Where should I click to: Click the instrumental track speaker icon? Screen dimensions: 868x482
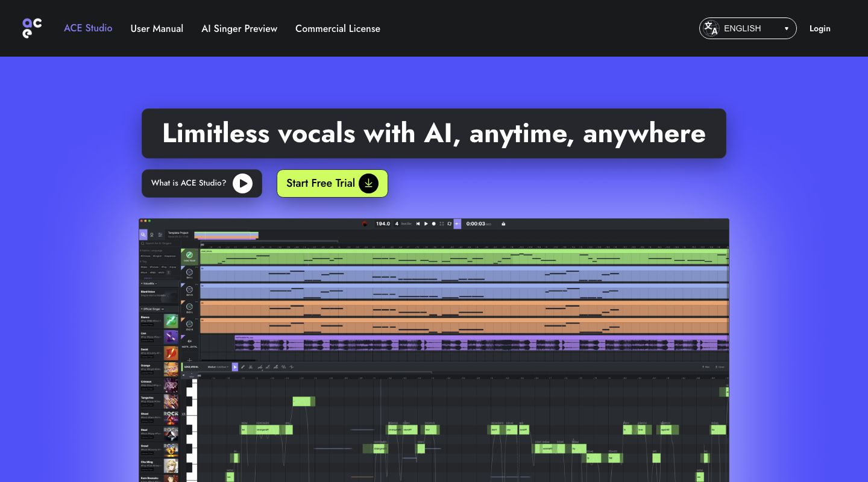189,341
